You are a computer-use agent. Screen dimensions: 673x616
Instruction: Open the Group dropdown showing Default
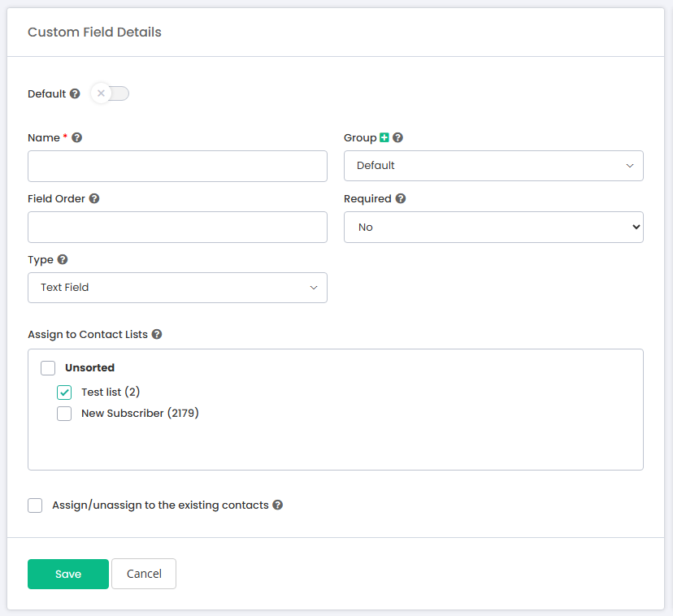pyautogui.click(x=493, y=166)
